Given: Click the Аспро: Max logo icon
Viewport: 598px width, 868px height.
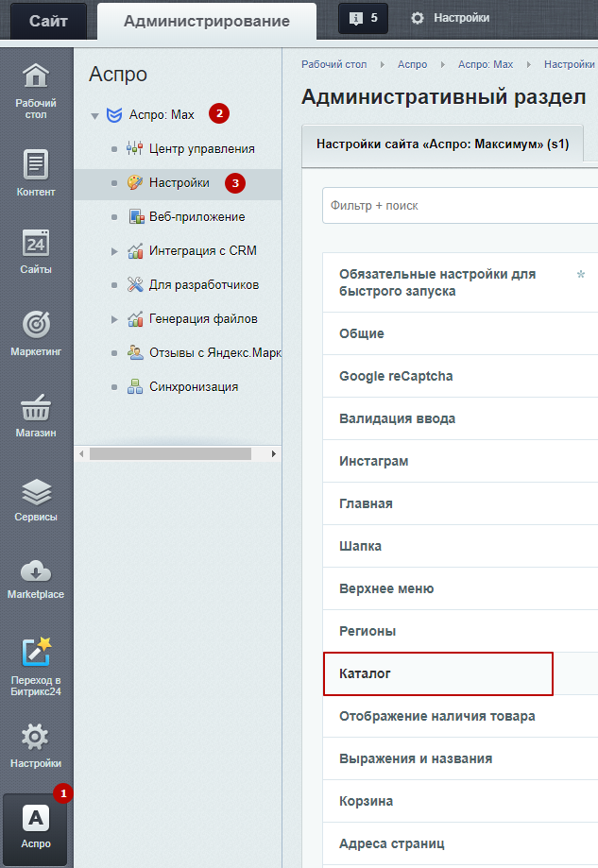Looking at the screenshot, I should pyautogui.click(x=114, y=114).
